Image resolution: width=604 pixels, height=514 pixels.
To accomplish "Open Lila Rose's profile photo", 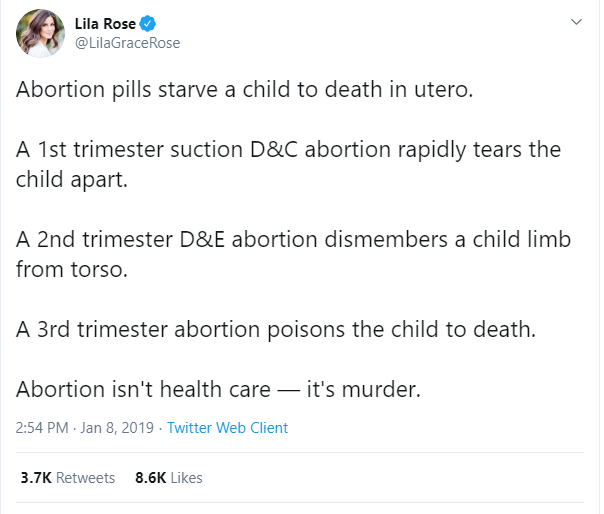I will tap(40, 33).
